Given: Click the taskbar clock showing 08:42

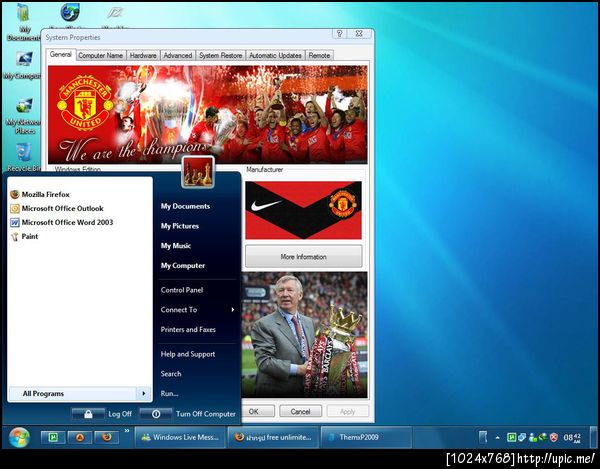Looking at the screenshot, I should click(572, 438).
